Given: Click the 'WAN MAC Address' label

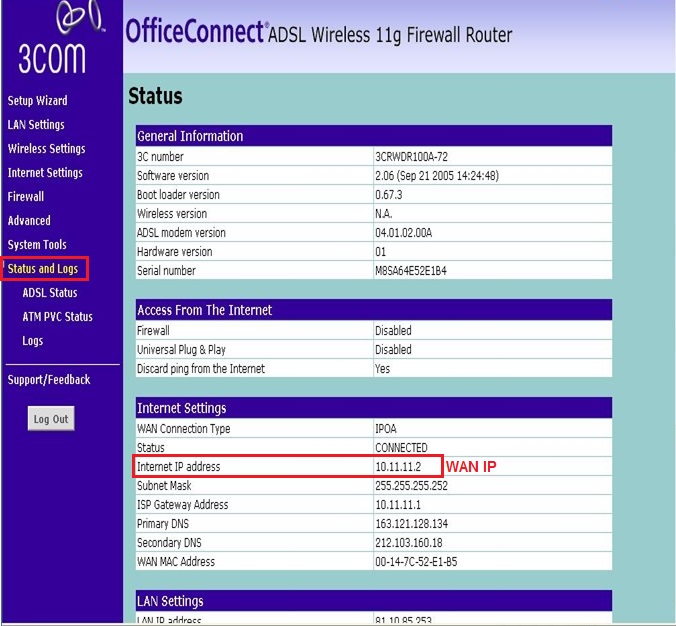Looking at the screenshot, I should tap(175, 562).
